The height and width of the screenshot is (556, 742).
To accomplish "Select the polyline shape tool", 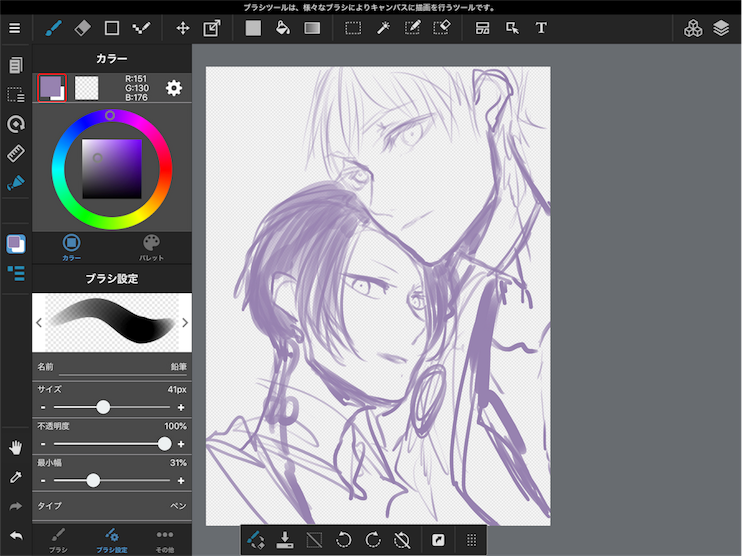I will (x=141, y=28).
